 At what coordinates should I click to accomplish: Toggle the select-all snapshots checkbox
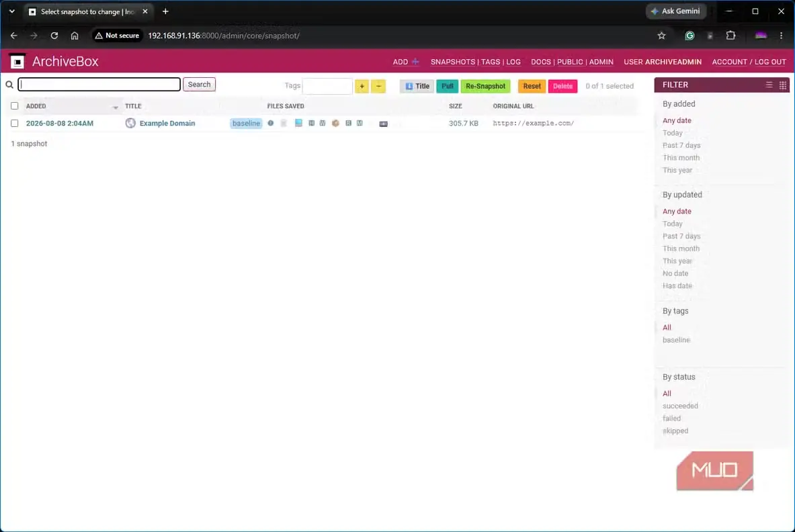coord(14,106)
